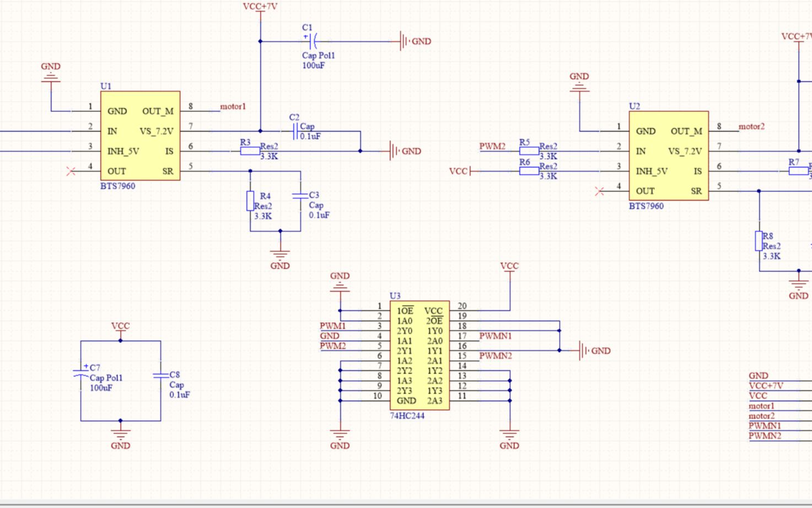812x508 pixels.
Task: Select VCC+7V power port above C1
Action: coord(260,10)
